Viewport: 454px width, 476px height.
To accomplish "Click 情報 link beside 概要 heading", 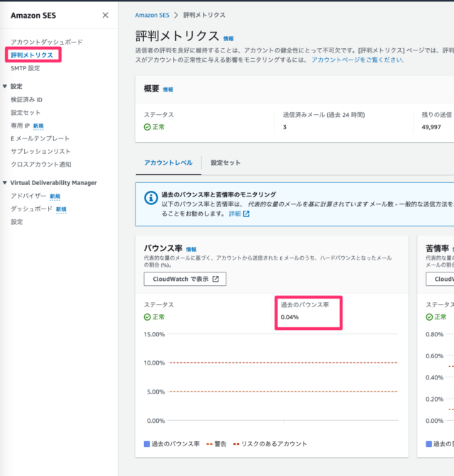I will click(x=168, y=89).
